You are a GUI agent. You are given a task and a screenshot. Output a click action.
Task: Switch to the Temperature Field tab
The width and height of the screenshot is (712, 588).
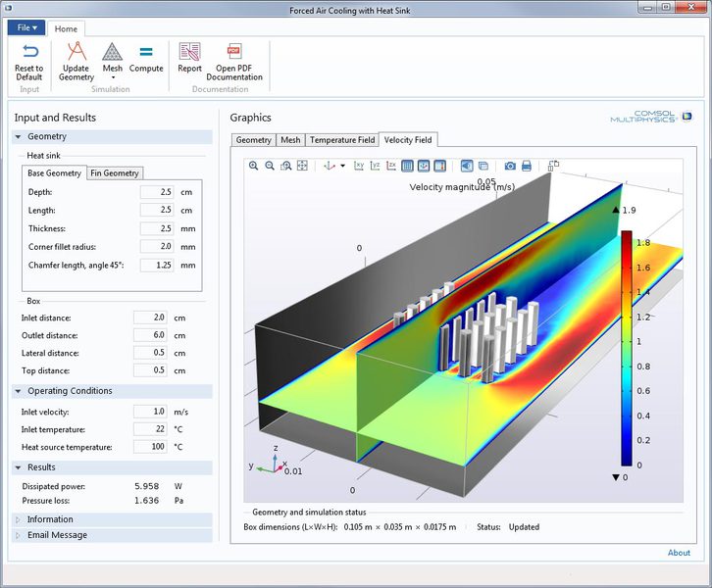[x=341, y=140]
